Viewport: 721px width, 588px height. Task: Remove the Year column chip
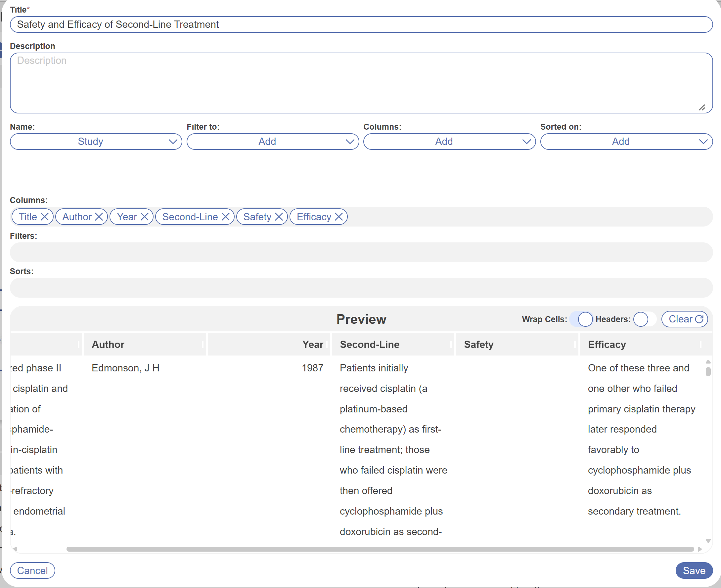(x=145, y=217)
